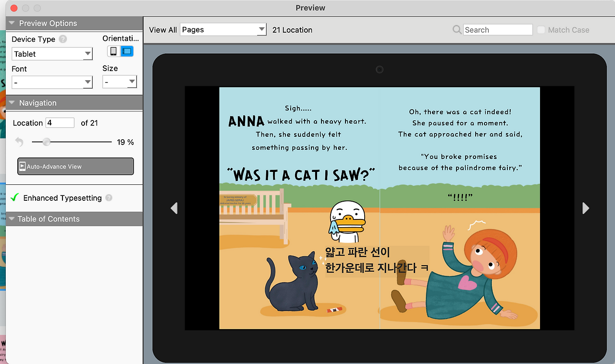Start the Auto-Advance View button
Image resolution: width=615 pixels, height=364 pixels.
[75, 167]
